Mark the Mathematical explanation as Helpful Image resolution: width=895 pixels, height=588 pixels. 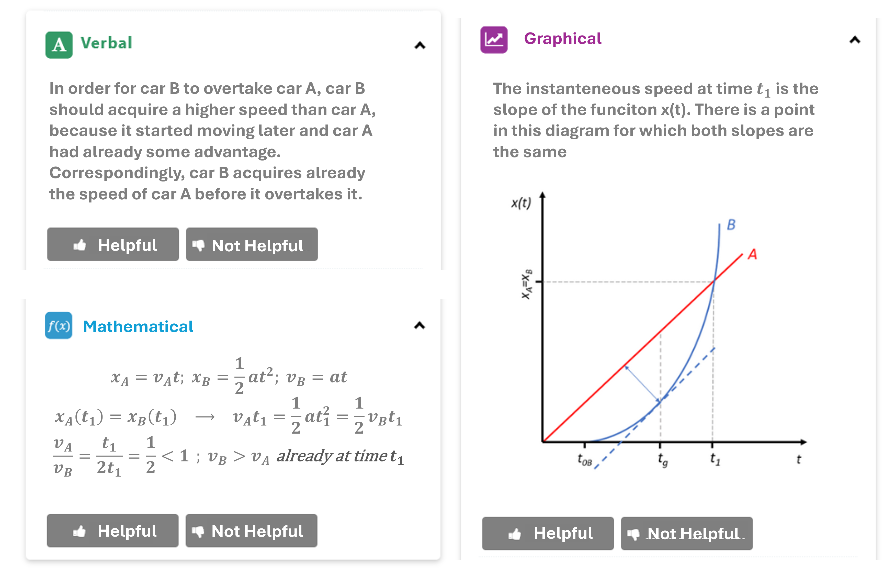[x=112, y=530]
